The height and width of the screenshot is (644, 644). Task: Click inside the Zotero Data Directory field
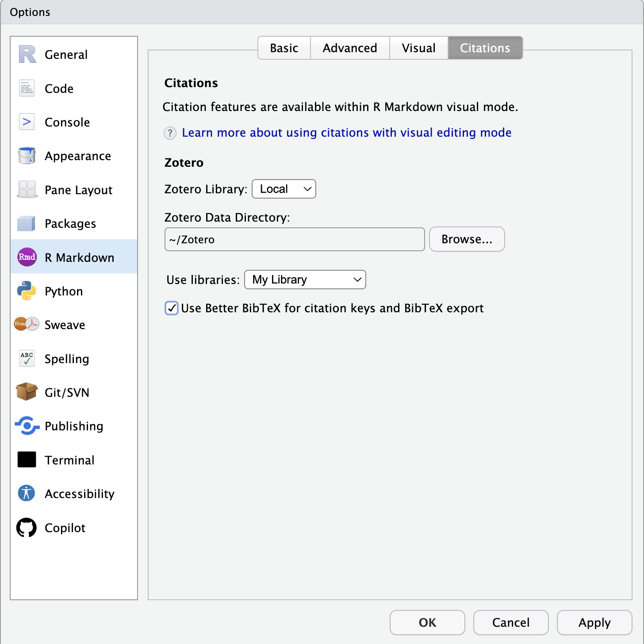294,239
